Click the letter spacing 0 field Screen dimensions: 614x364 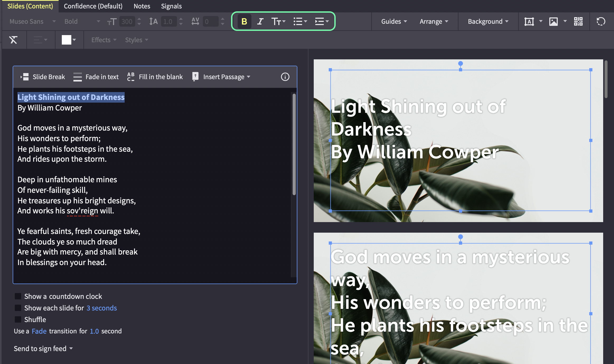211,21
